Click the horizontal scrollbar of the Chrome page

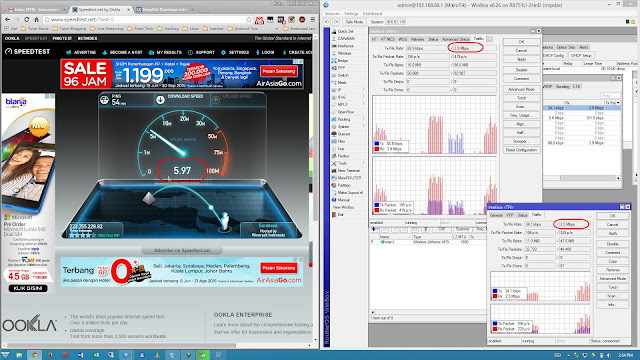point(157,345)
